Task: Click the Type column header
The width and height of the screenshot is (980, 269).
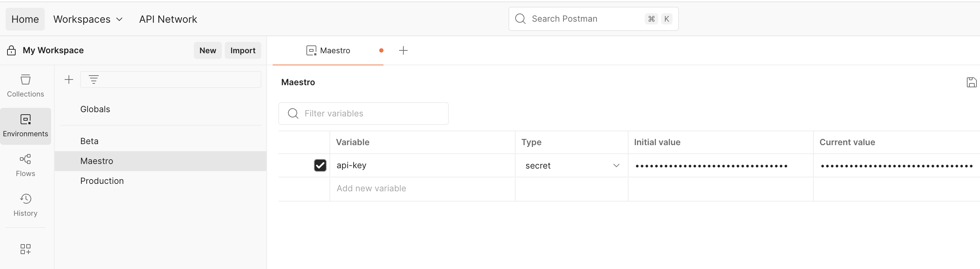Action: pyautogui.click(x=531, y=142)
